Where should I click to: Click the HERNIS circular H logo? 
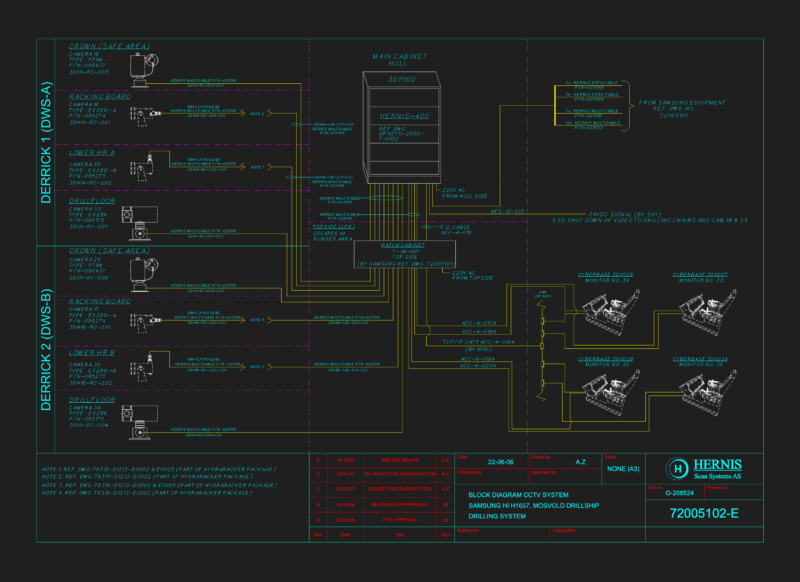point(678,469)
